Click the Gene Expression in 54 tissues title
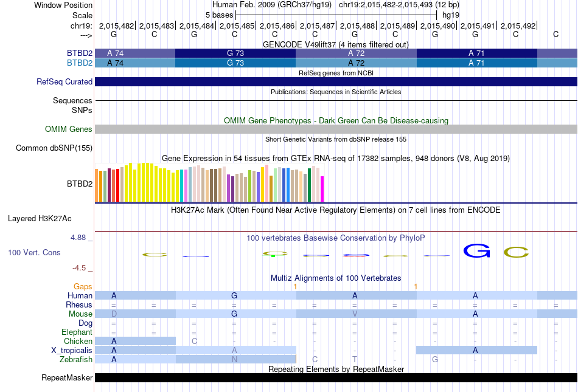Image resolution: width=578 pixels, height=392 pixels. [x=336, y=158]
